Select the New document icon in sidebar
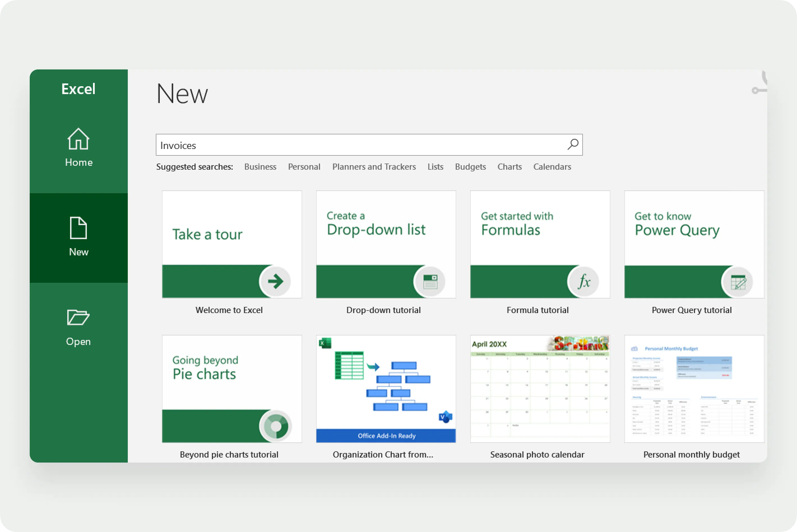Image resolution: width=797 pixels, height=532 pixels. click(x=78, y=228)
